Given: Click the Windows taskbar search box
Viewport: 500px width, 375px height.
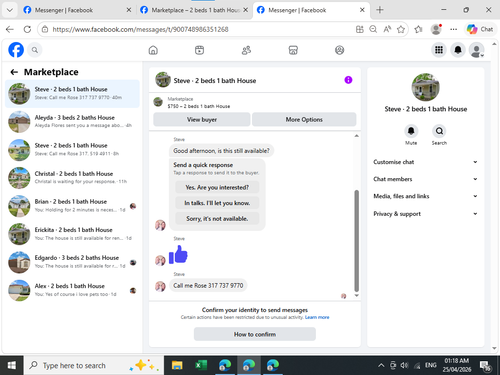Looking at the screenshot, I should pyautogui.click(x=94, y=366).
